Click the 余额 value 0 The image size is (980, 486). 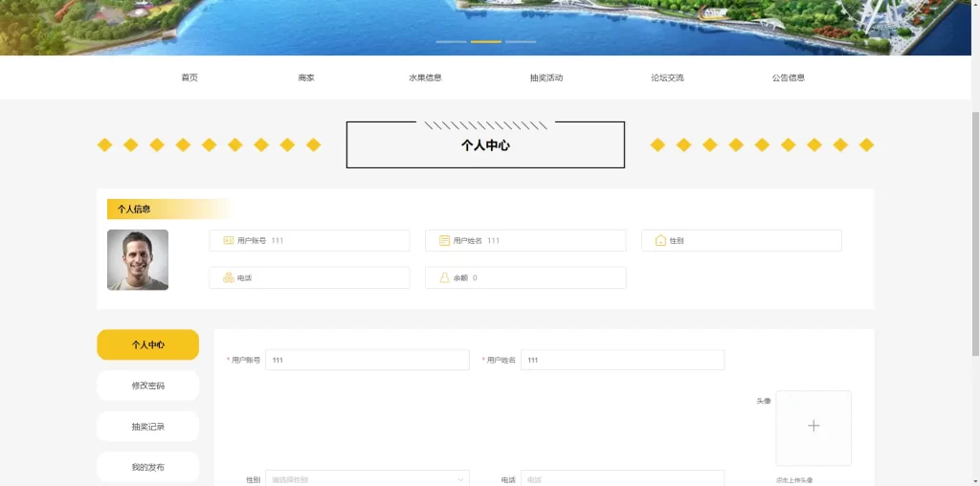pos(475,278)
